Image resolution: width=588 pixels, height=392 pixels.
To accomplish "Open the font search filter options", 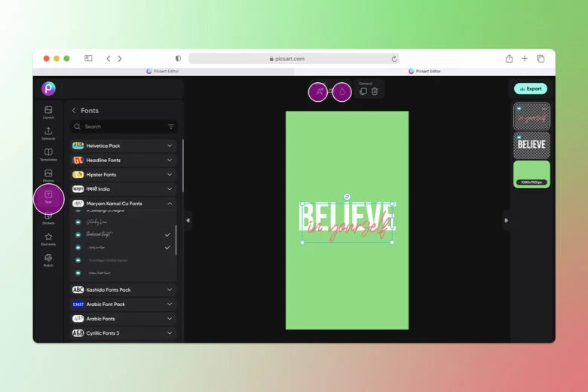I will pyautogui.click(x=171, y=127).
